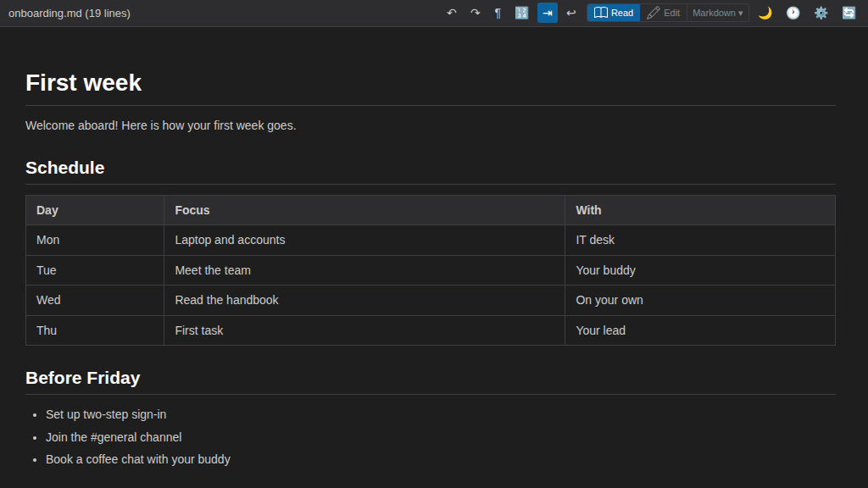
Task: Click the "Mon" table cell
Action: tap(95, 240)
